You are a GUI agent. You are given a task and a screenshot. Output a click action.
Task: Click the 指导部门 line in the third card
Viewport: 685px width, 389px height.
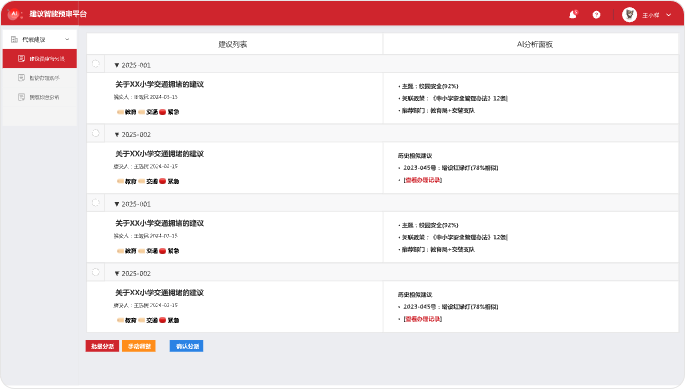436,250
